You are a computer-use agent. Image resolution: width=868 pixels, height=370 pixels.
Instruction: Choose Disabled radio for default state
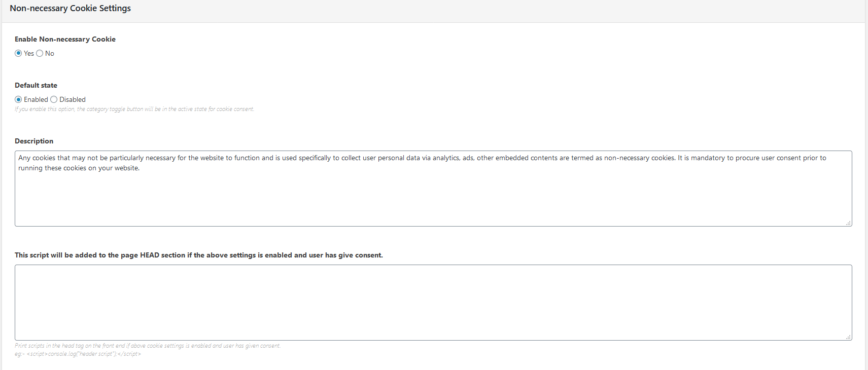pos(54,99)
